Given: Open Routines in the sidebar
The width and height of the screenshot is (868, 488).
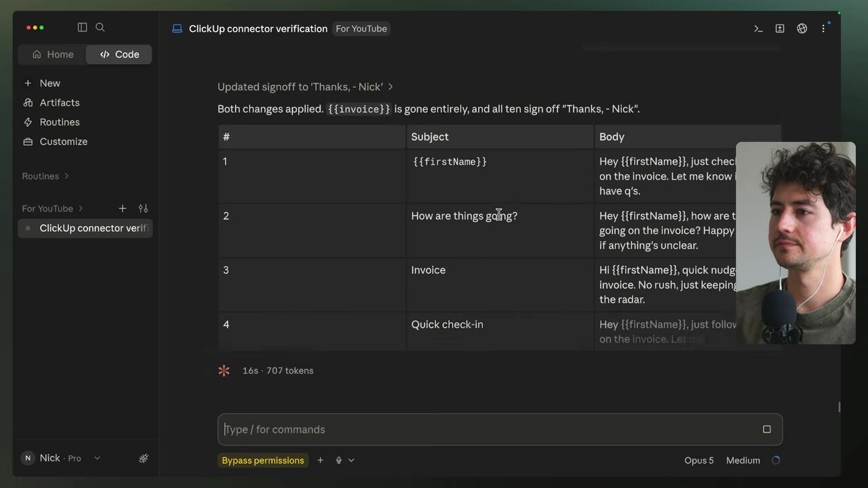Looking at the screenshot, I should 52,122.
